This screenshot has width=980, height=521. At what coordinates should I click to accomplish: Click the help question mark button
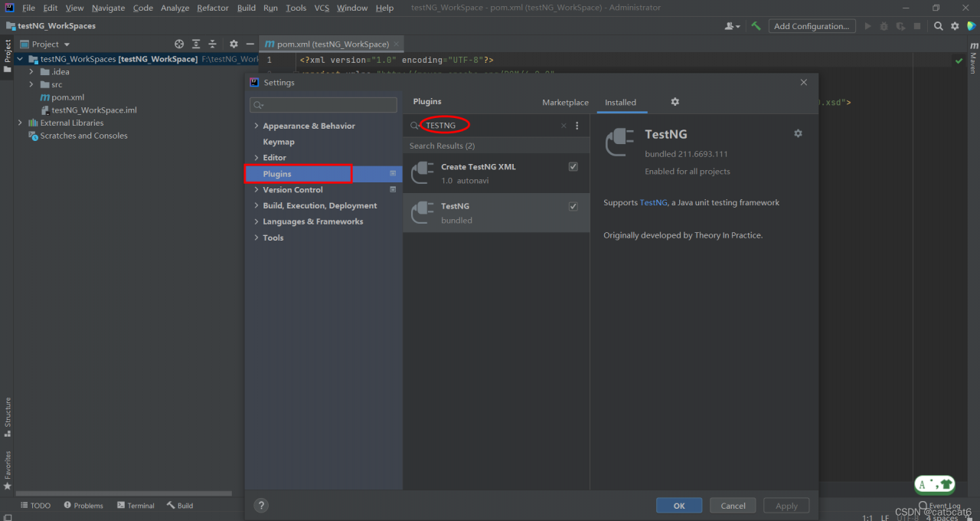pos(261,505)
